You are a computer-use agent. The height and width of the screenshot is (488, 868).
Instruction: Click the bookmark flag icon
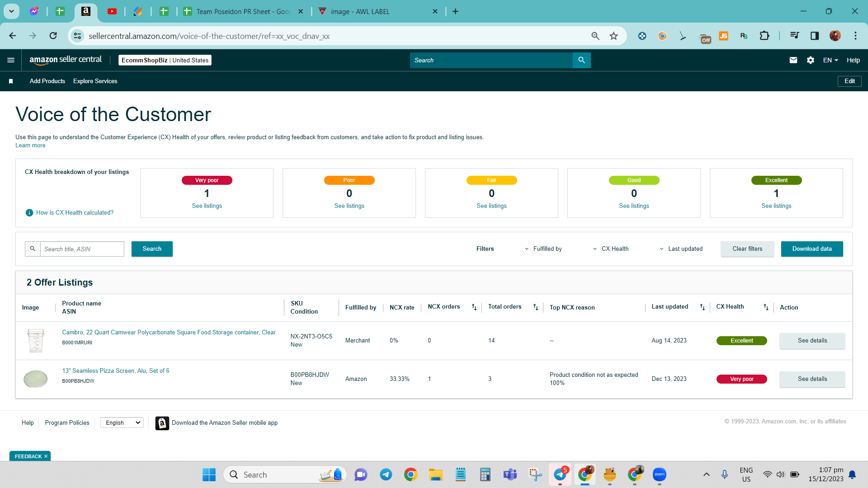(11, 81)
